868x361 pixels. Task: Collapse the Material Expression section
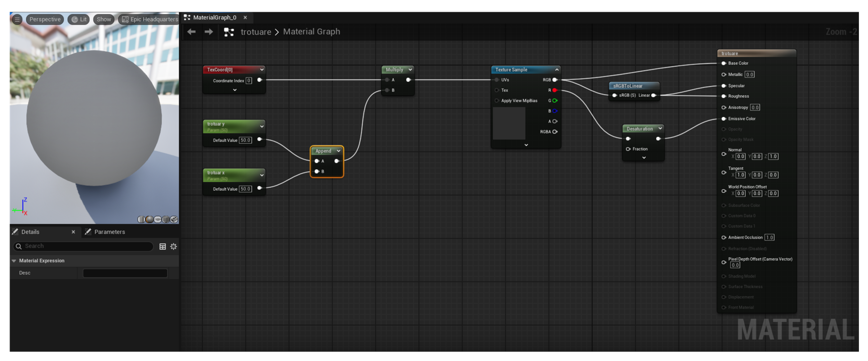[x=14, y=261]
